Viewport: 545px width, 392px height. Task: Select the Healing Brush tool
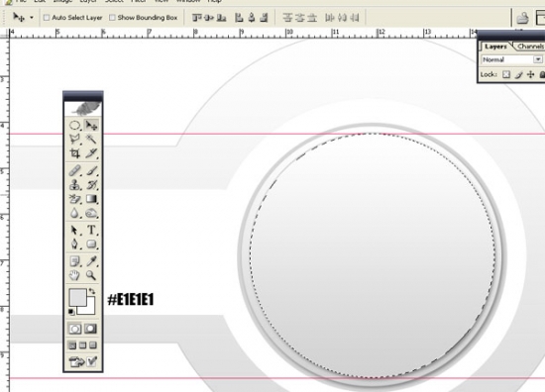[x=74, y=171]
